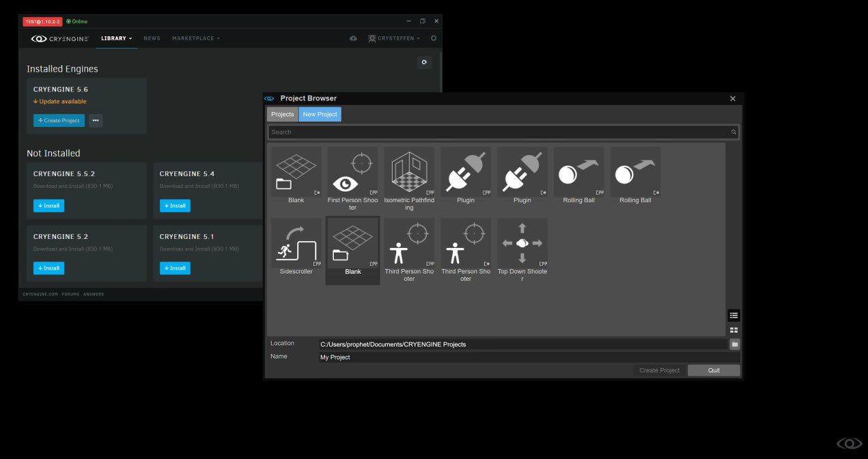
Task: Open the FORUMS footer link
Action: pyautogui.click(x=71, y=294)
